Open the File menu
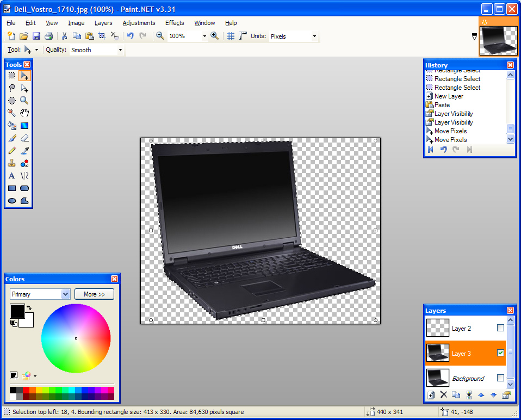This screenshot has width=521, height=420. point(11,23)
